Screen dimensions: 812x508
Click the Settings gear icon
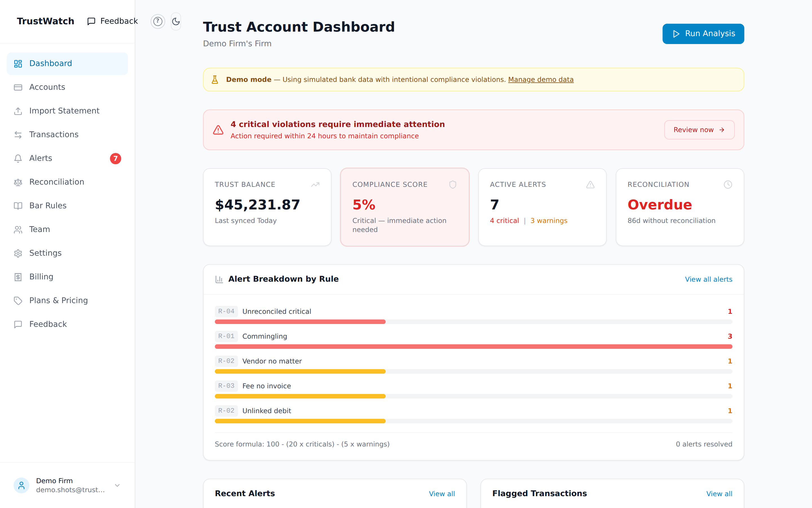[x=18, y=253]
